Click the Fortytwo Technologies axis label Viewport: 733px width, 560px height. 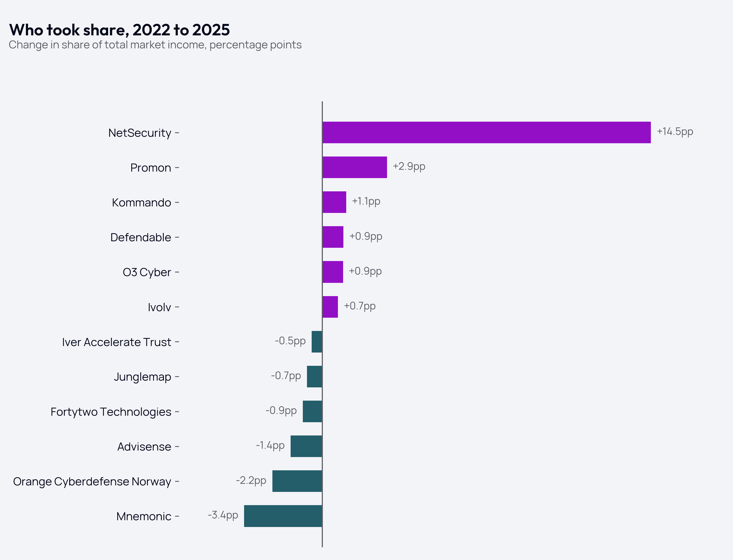coord(111,412)
